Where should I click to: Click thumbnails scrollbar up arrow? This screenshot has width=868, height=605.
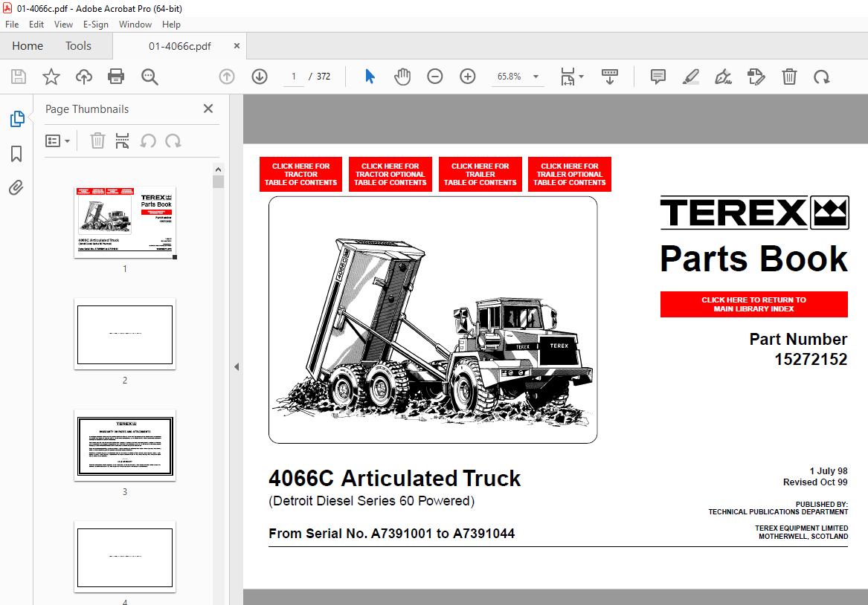click(x=218, y=169)
